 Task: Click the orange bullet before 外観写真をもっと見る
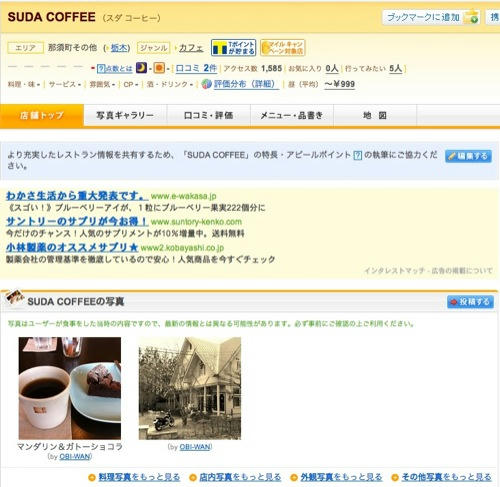294,478
